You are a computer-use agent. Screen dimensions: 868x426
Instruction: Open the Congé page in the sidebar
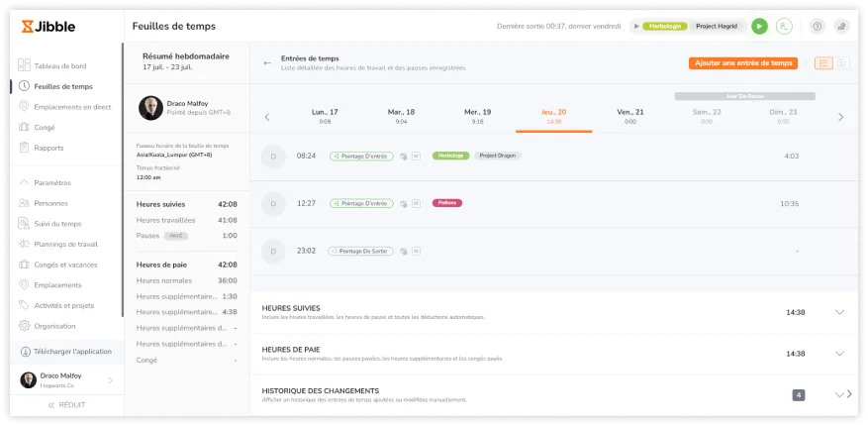pyautogui.click(x=45, y=128)
